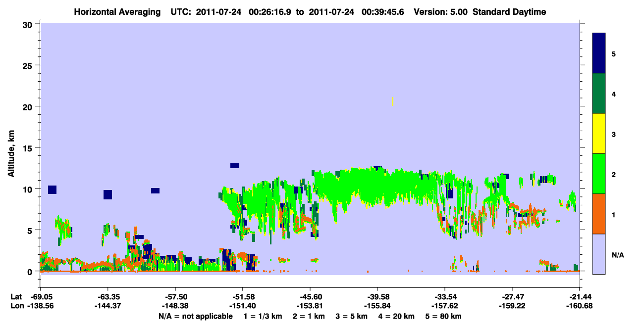Click longitude value -138.56
The width and height of the screenshot is (644, 330).
[x=40, y=306]
